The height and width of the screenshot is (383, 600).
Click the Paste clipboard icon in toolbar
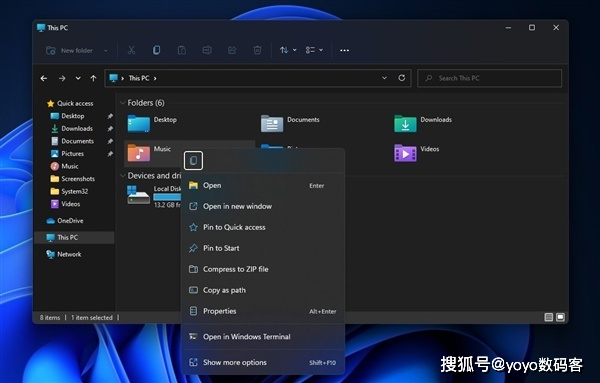[x=182, y=50]
